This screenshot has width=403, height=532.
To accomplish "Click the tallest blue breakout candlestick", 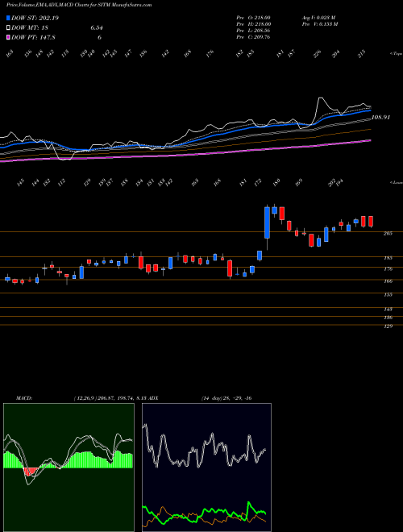I will tap(267, 222).
